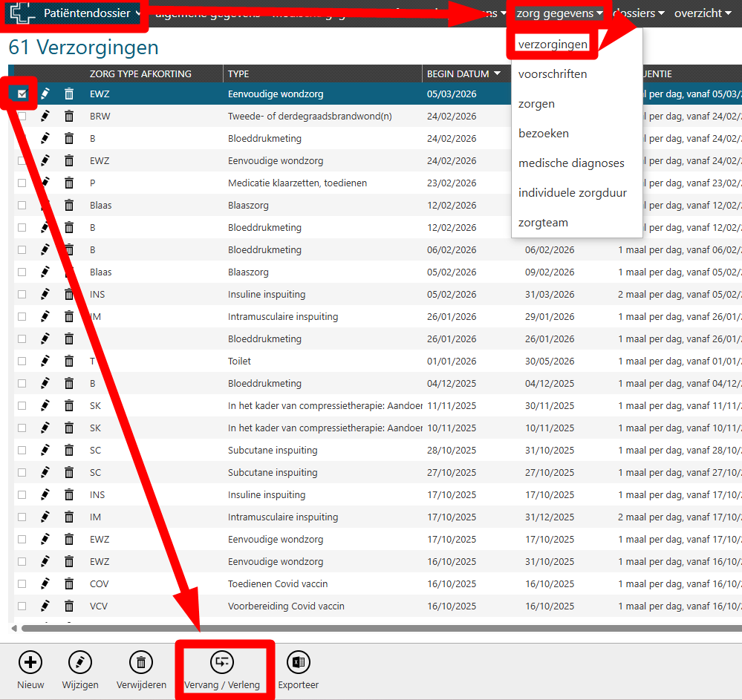
Task: Click trash icon on EWZ 05/03/2026 row
Action: click(69, 94)
